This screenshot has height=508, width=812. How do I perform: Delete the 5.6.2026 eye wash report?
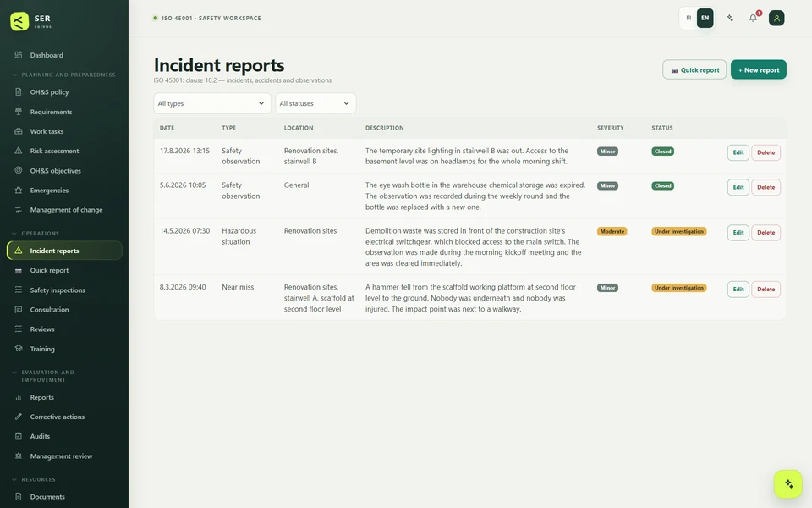[x=765, y=187]
